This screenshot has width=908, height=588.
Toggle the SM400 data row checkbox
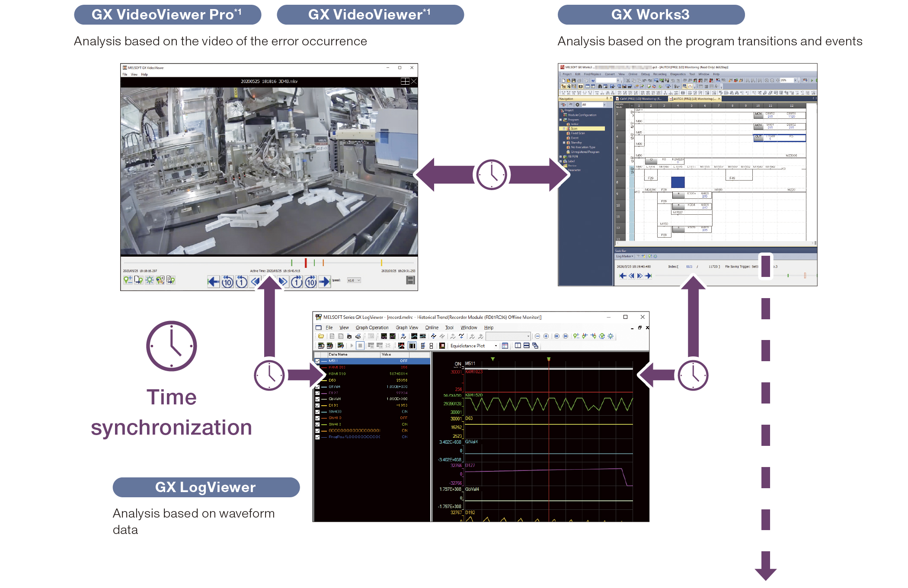coord(318,412)
